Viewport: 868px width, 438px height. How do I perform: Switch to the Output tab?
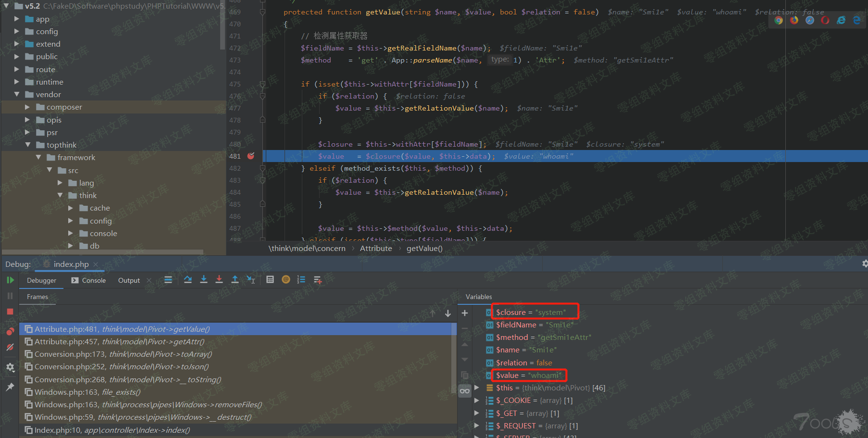coord(129,280)
